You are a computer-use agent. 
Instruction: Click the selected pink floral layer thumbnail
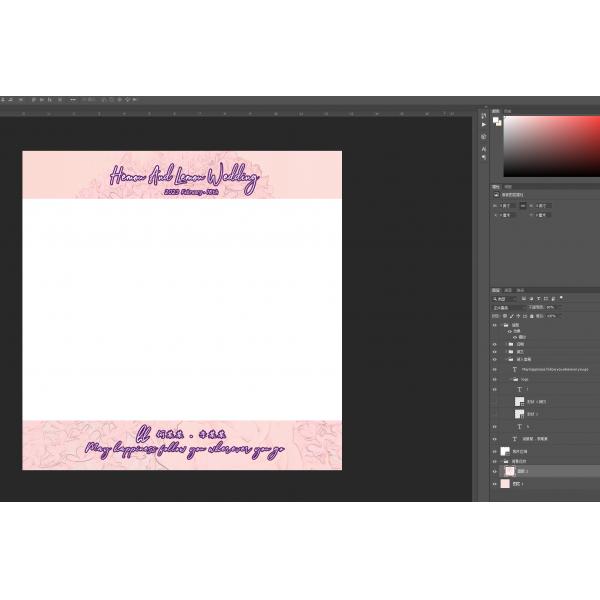tap(510, 470)
